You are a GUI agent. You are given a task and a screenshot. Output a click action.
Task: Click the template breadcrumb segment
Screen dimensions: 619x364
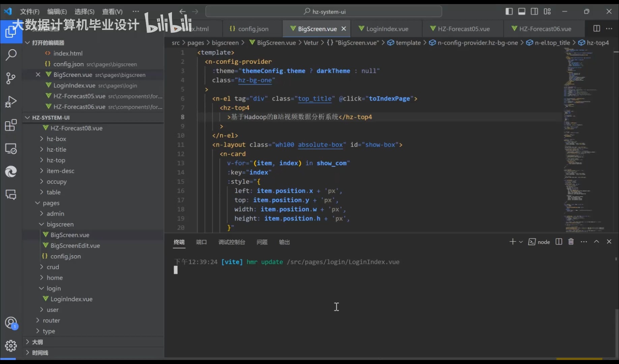404,43
